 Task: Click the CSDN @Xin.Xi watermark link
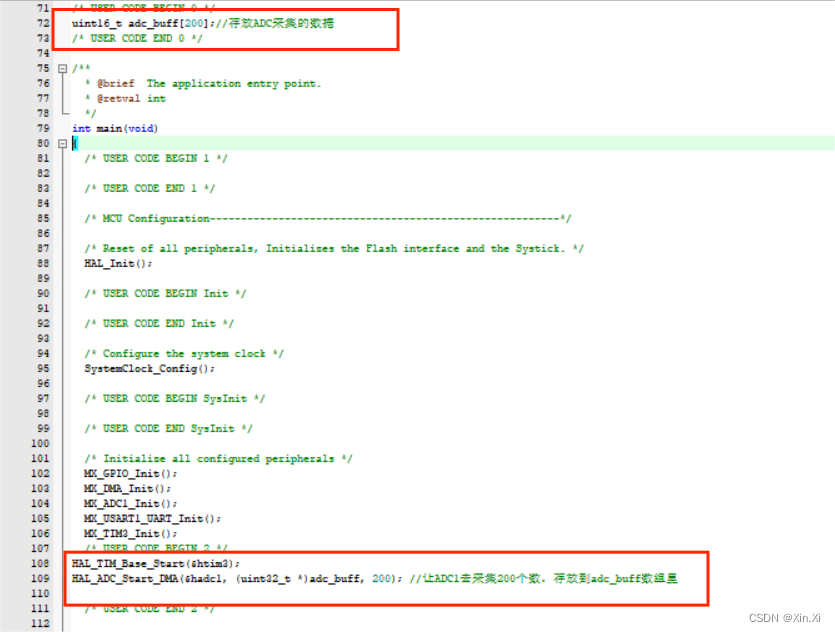(x=784, y=618)
